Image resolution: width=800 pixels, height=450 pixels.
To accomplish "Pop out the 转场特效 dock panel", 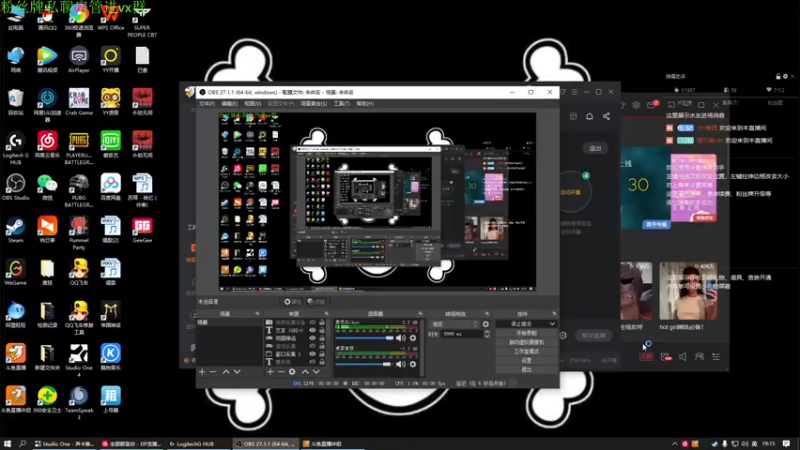I will 487,313.
